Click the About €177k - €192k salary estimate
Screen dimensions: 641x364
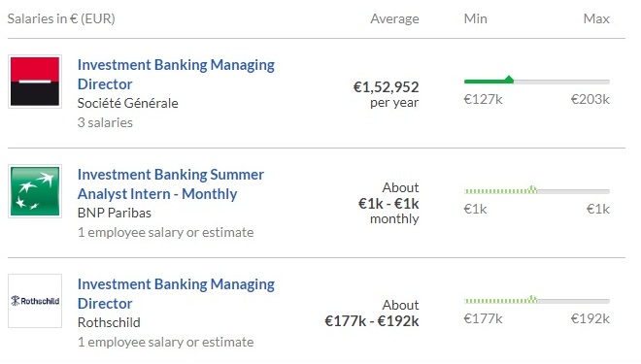tap(372, 314)
